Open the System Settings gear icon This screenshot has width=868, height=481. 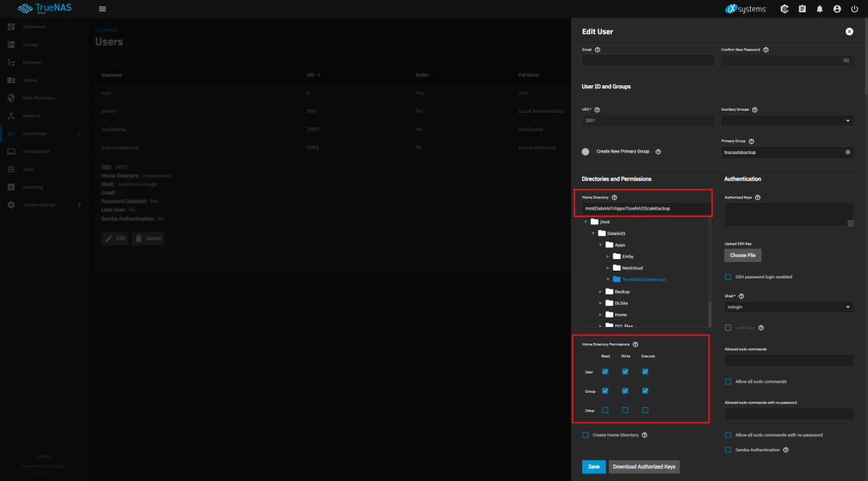[x=11, y=205]
